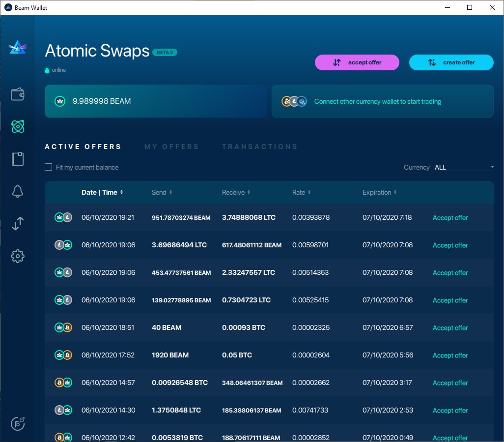Select the Atomic Swaps atom icon
Image resolution: width=504 pixels, height=442 pixels.
(x=18, y=126)
